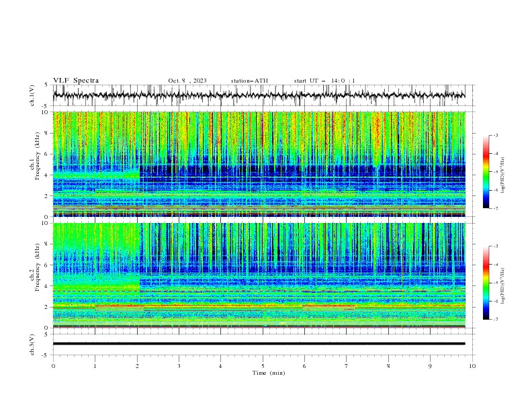Click the "Time (min)" axis label
The image size is (532, 411).
(x=269, y=373)
